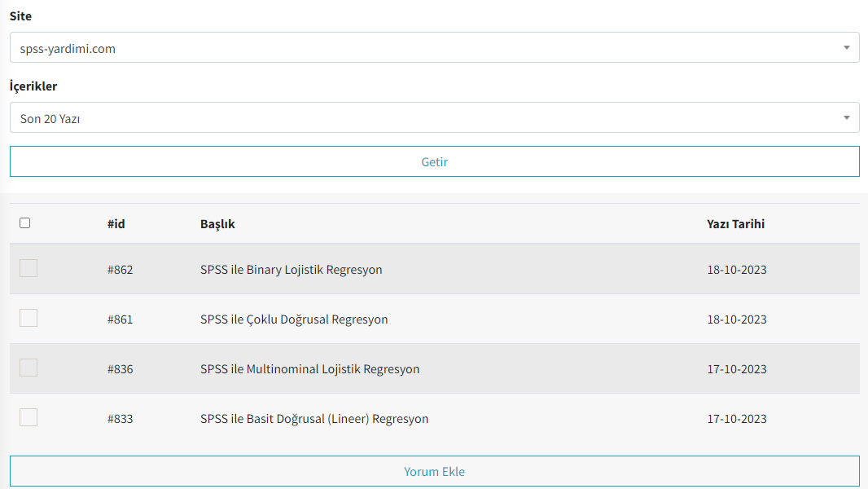868x489 pixels.
Task: Toggle the select-all checkbox in table header
Action: pos(25,223)
